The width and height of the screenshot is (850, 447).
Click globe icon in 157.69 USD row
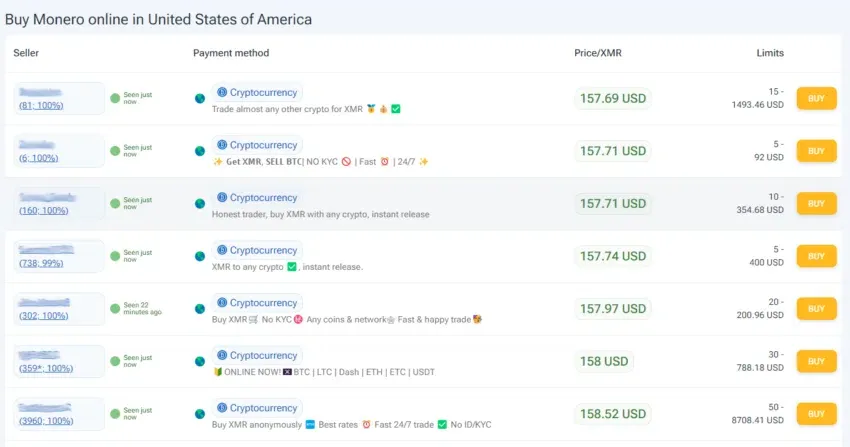point(200,99)
